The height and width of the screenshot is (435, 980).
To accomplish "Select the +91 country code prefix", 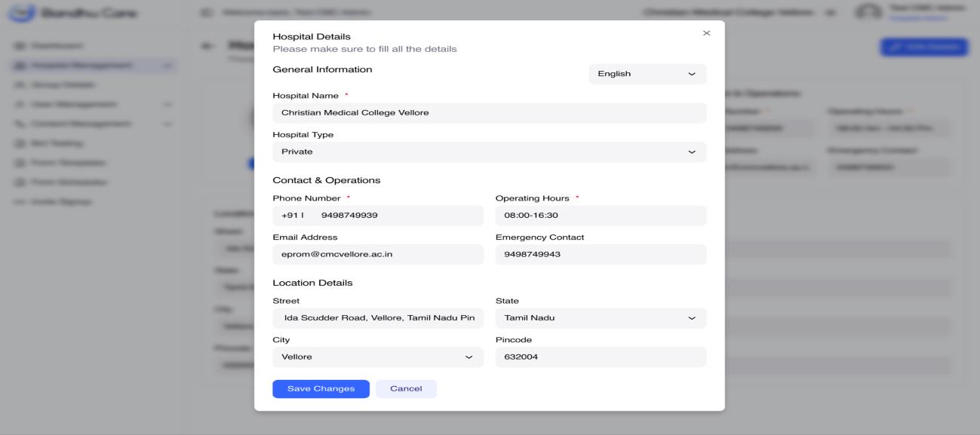I will (x=291, y=216).
